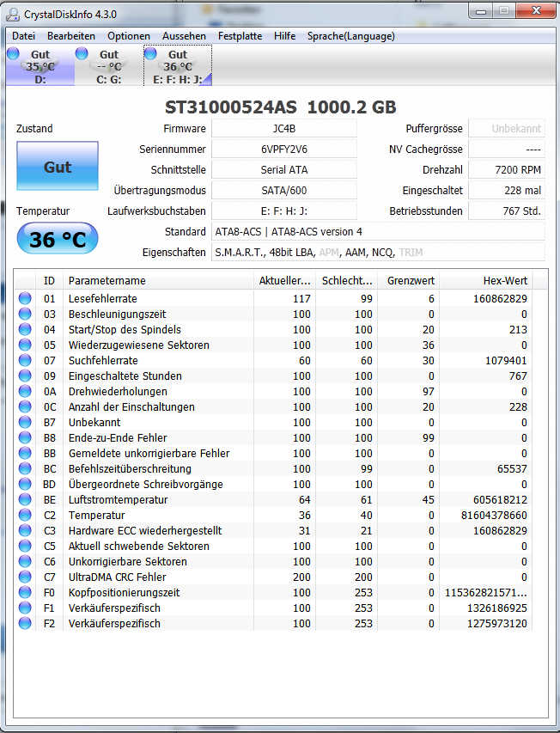This screenshot has width=560, height=733.
Task: Click status orb for Befehlszeitüberschreitung row
Action: pos(25,468)
